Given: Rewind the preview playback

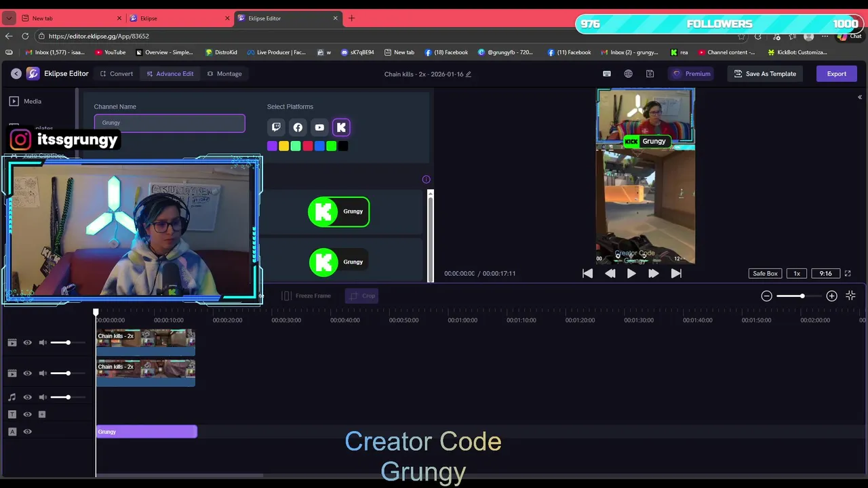Looking at the screenshot, I should [610, 273].
